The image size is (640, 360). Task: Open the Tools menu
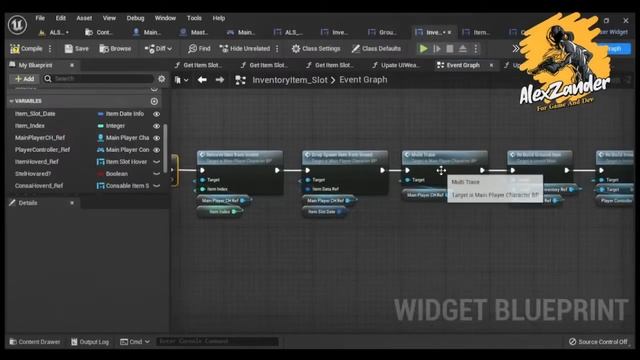pyautogui.click(x=194, y=18)
